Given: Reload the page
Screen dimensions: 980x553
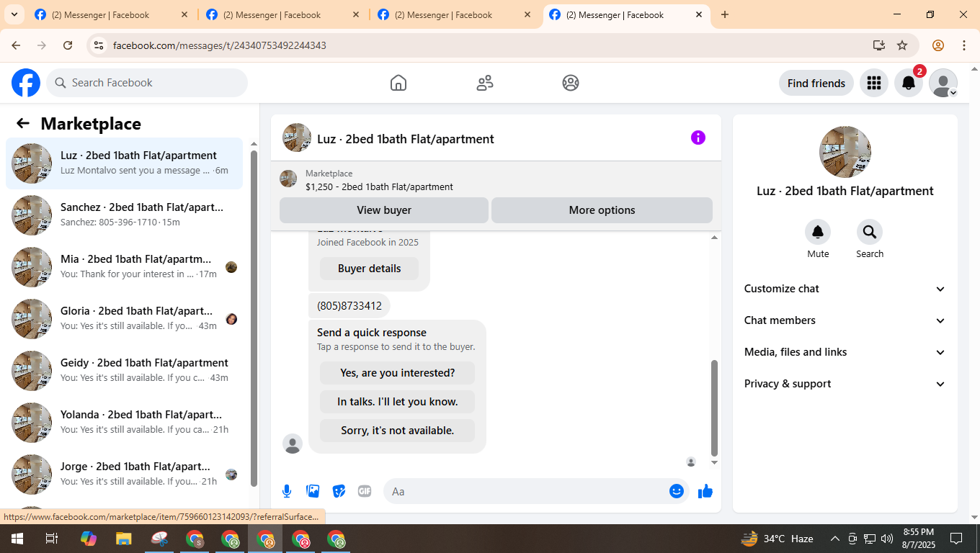Looking at the screenshot, I should click(68, 45).
